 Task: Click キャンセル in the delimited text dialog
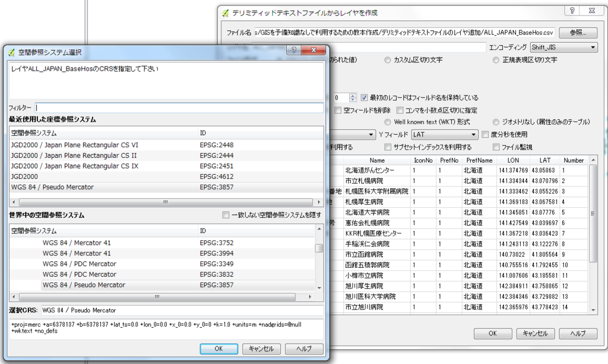(534, 333)
